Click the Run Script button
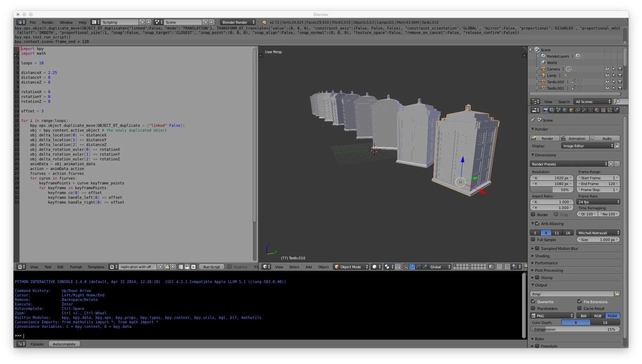The height and width of the screenshot is (364, 642). 211,266
